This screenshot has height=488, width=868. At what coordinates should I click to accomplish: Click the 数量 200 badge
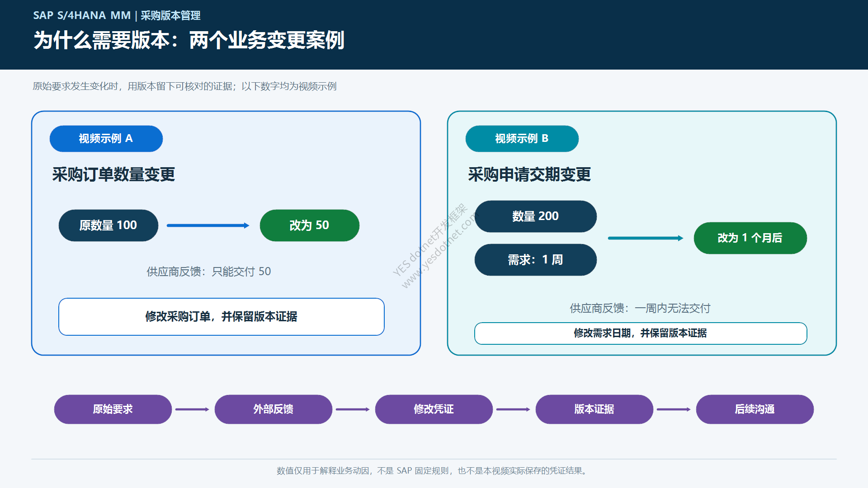coord(536,216)
